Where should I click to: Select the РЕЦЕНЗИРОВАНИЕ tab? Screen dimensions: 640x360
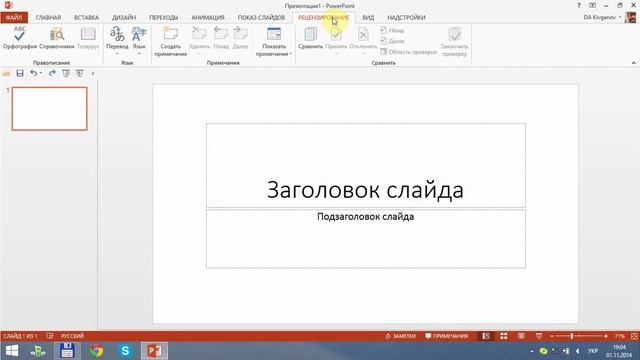coord(323,18)
